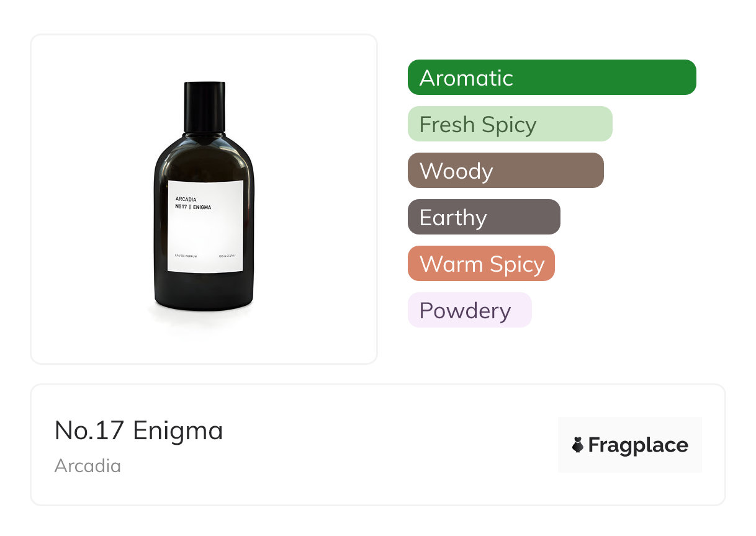Select the green Aromatic accord bar
This screenshot has width=756, height=536.
pos(552,78)
